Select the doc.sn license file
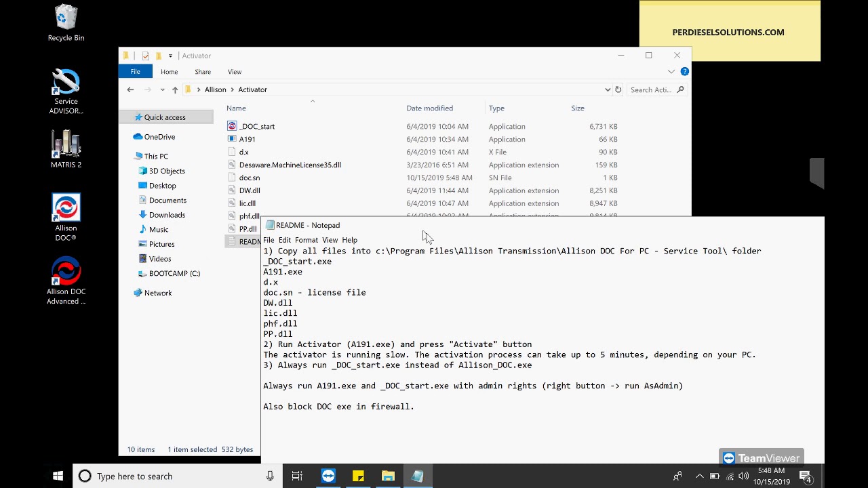This screenshot has height=488, width=868. point(249,178)
